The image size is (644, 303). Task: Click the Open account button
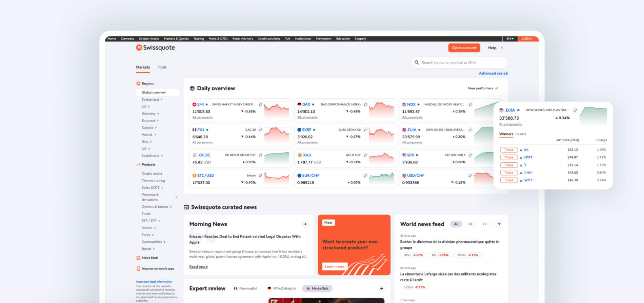pyautogui.click(x=464, y=48)
